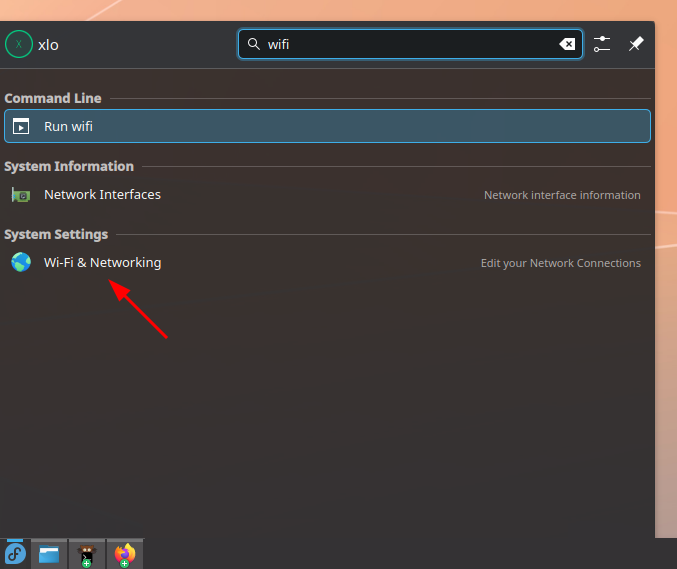Screen dimensions: 677x569
Task: Click the search magnifier icon
Action: pyautogui.click(x=253, y=44)
